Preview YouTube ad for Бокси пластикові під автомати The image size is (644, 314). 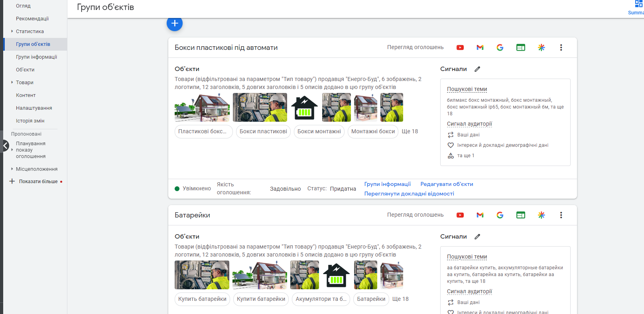click(460, 47)
